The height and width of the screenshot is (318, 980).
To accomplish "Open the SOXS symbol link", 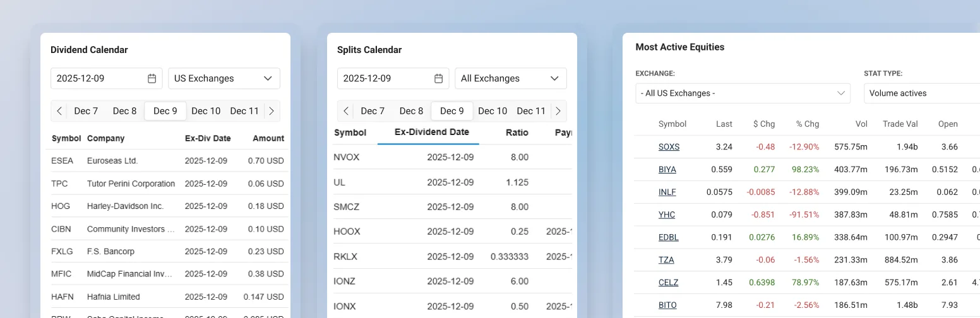I will click(669, 147).
